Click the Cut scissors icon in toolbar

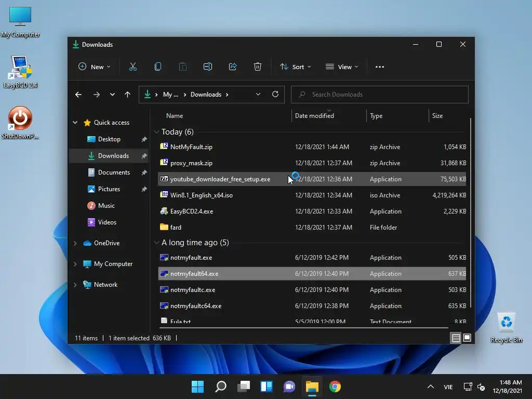pos(132,67)
